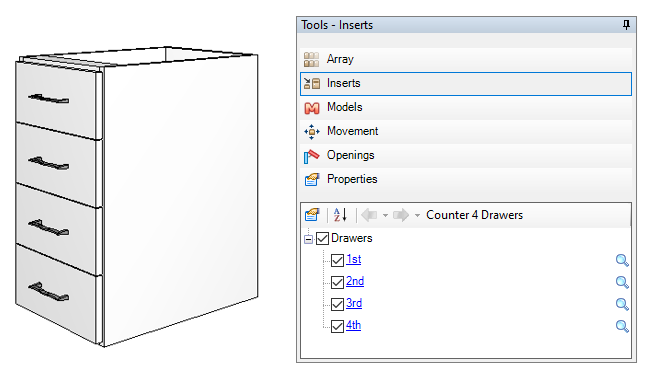Open the Properties tool in list
The height and width of the screenshot is (379, 646).
(x=466, y=179)
